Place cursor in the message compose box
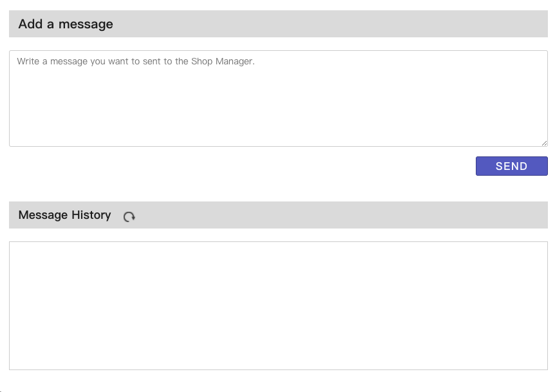The width and height of the screenshot is (555, 392). click(x=278, y=98)
